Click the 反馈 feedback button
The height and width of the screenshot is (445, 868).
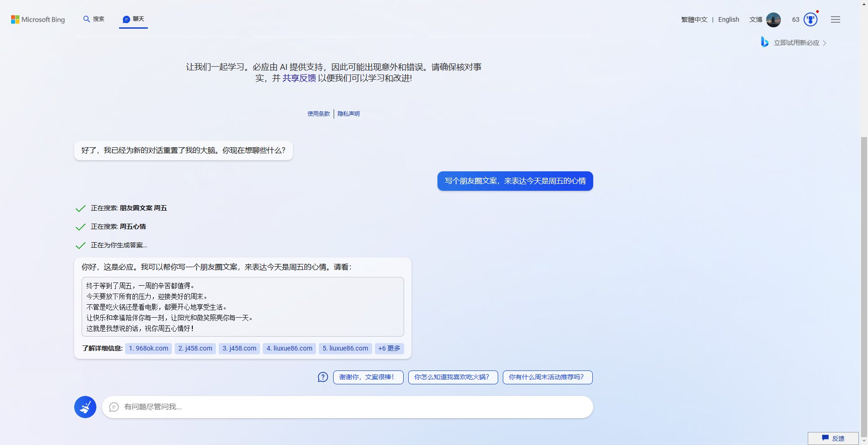pyautogui.click(x=833, y=438)
